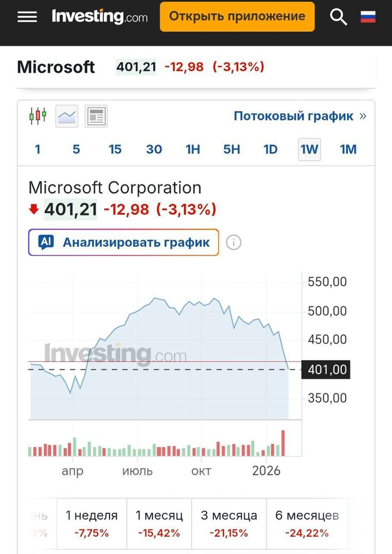Open the Russian flag language selector
Screen dimensions: 392x554
(x=368, y=17)
